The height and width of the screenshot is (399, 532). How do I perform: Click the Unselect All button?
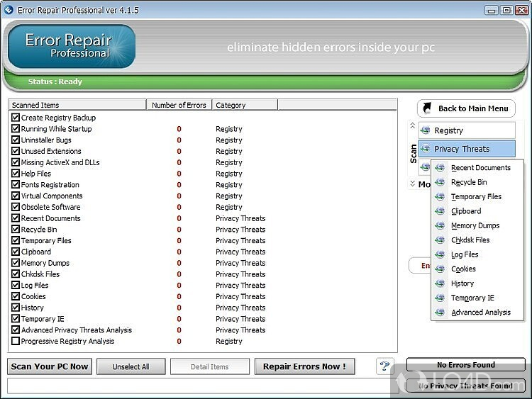pos(131,366)
